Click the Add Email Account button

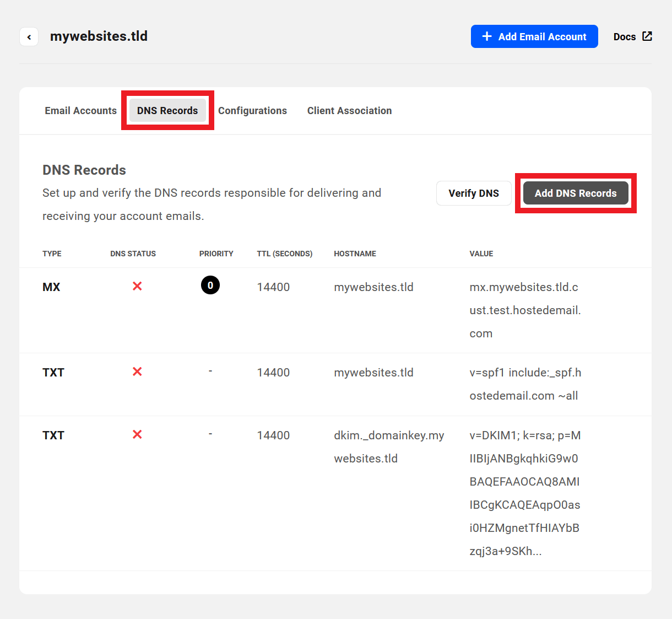tap(534, 36)
